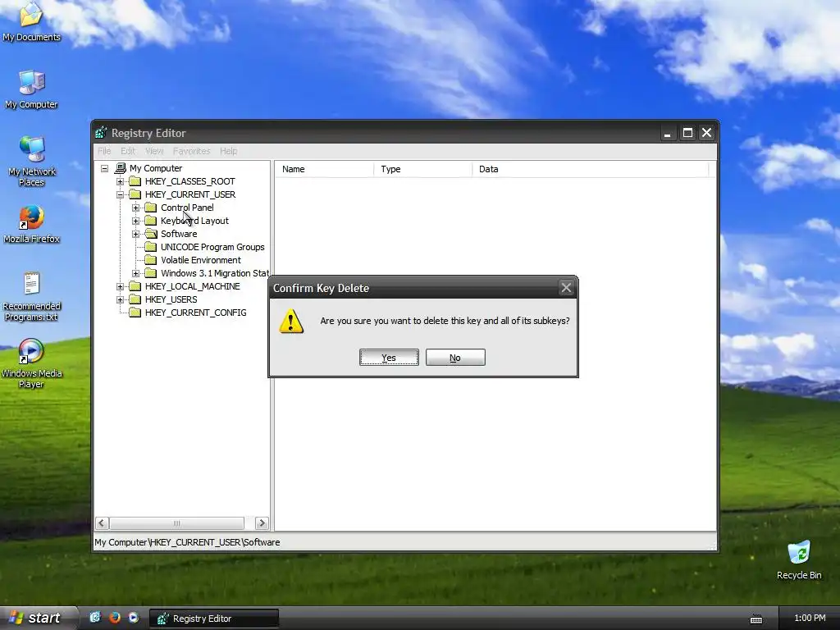Viewport: 840px width, 630px height.
Task: Select the HKEY_CURRENT_CONFIG key label
Action: [x=195, y=313]
